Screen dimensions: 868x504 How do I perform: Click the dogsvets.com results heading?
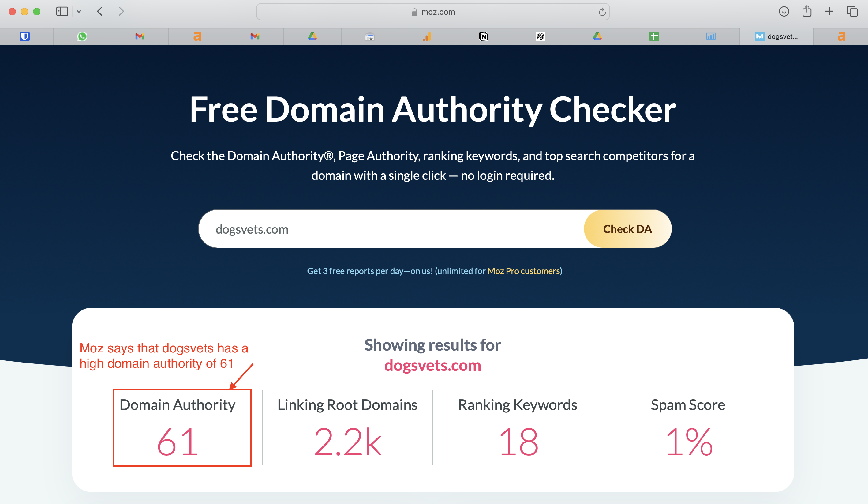click(432, 365)
